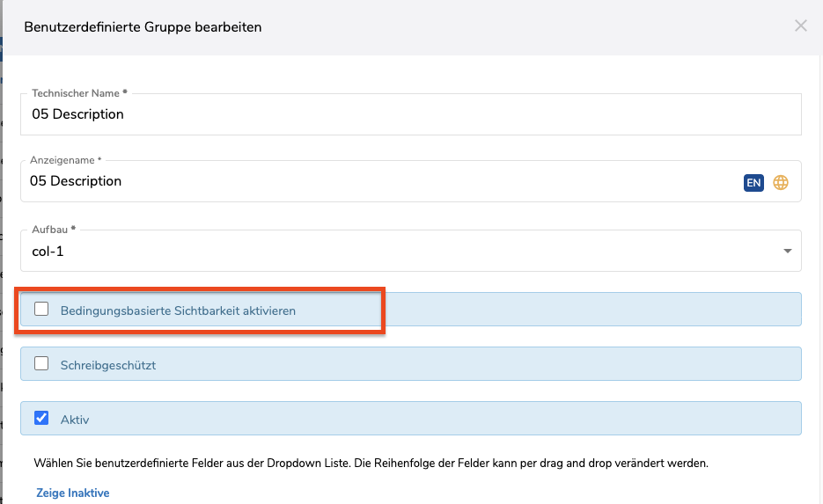The width and height of the screenshot is (823, 504).
Task: Click the dialog title Benutzerdefinierte Gruppe bearbeiten
Action: pyautogui.click(x=143, y=27)
